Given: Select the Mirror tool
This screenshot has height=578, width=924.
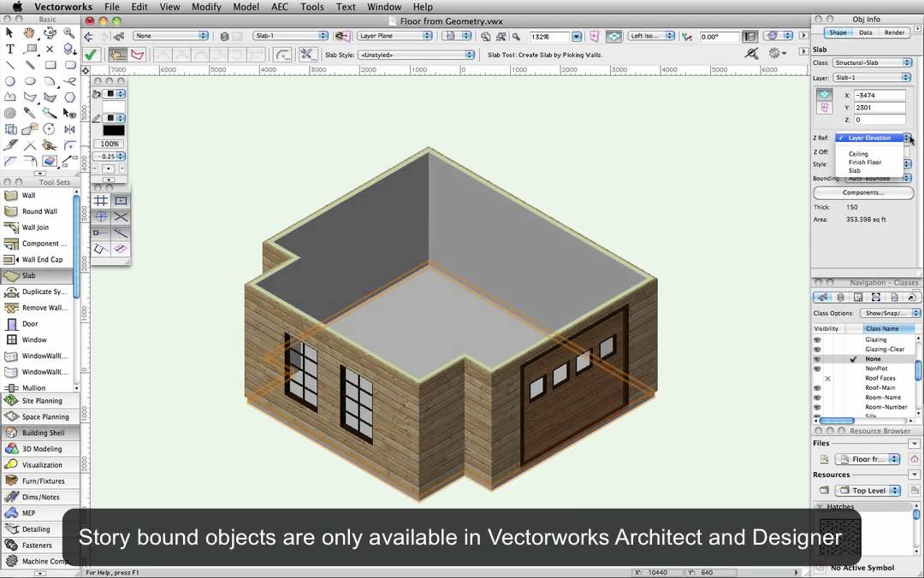Looking at the screenshot, I should pos(69,128).
